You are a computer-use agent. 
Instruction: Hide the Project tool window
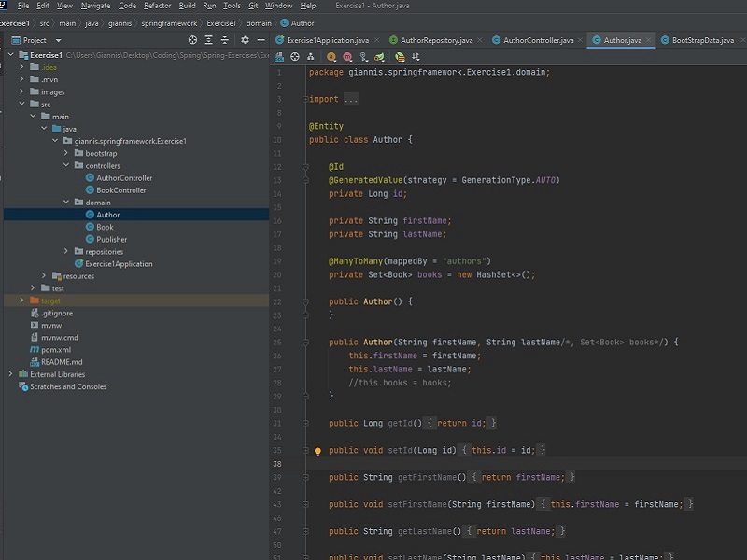point(261,40)
